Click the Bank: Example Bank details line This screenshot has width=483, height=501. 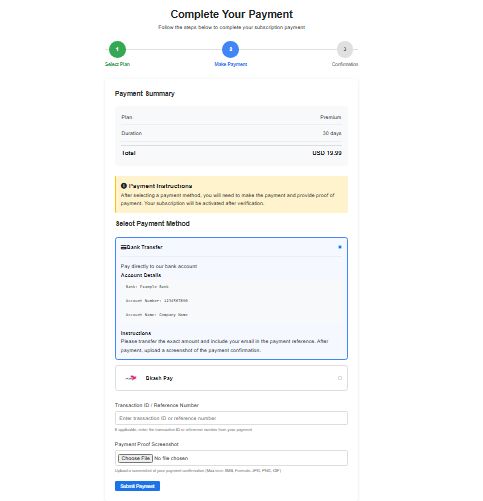147,286
